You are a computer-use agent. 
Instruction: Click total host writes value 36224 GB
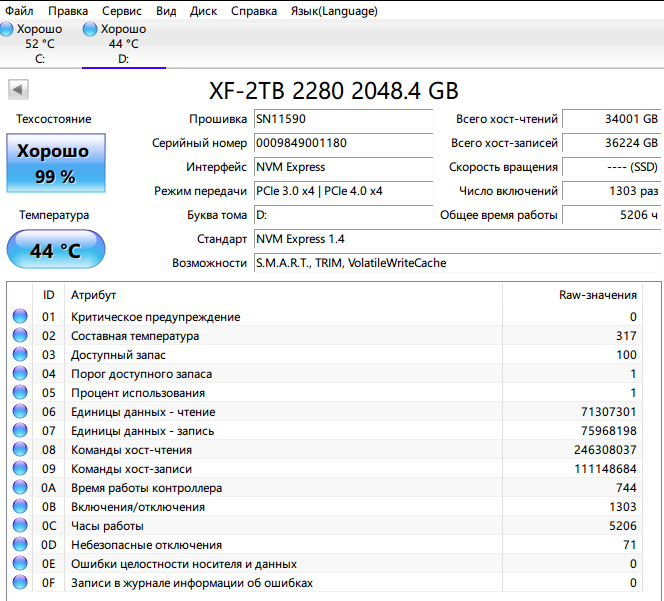click(611, 143)
